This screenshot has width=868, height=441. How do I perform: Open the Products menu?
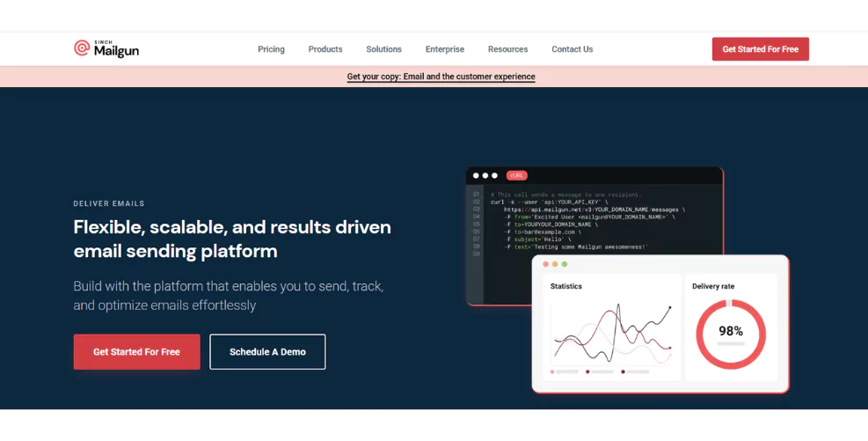[325, 49]
